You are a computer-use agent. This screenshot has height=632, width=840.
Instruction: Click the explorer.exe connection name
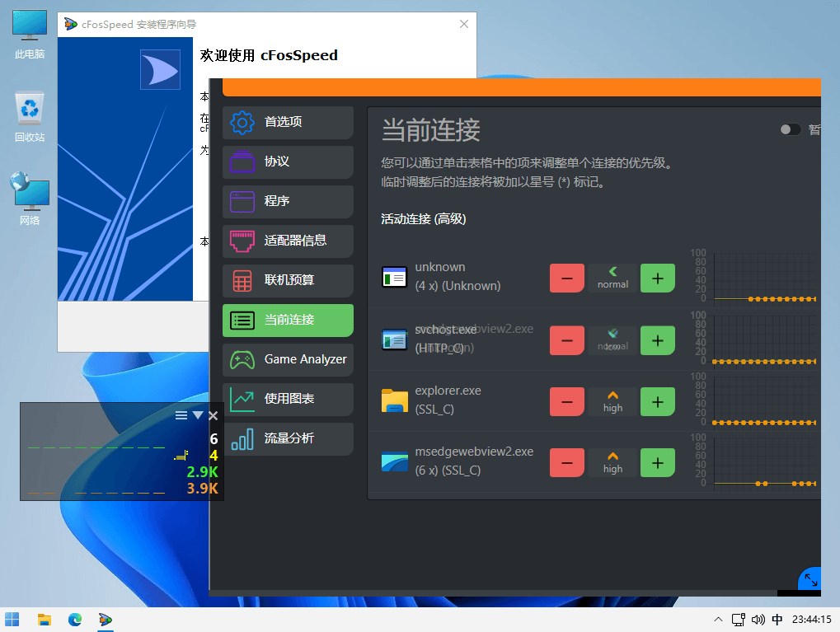coord(448,391)
